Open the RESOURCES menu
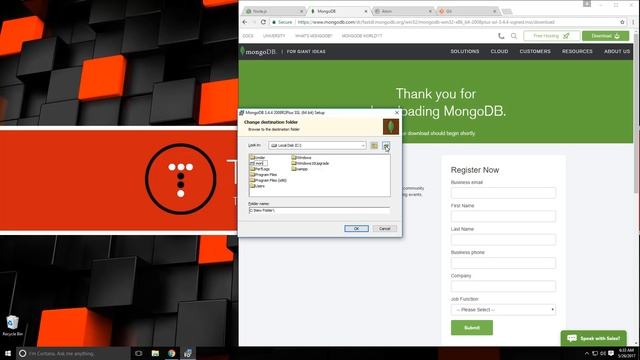 [577, 51]
